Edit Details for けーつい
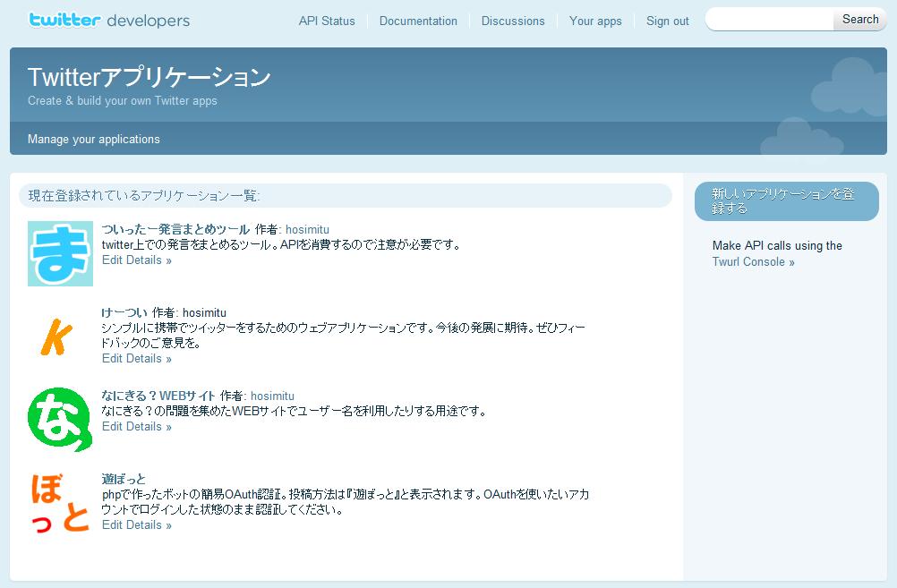Image resolution: width=897 pixels, height=588 pixels. (x=137, y=359)
